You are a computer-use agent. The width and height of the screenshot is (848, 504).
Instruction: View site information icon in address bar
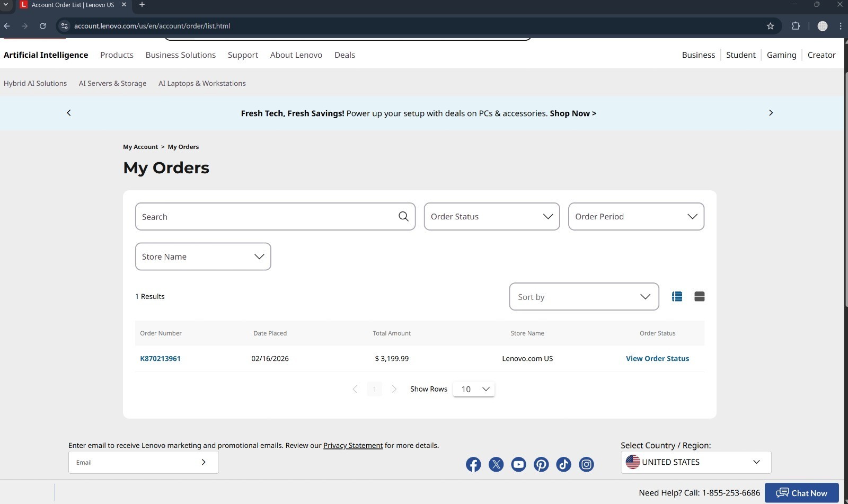click(64, 26)
